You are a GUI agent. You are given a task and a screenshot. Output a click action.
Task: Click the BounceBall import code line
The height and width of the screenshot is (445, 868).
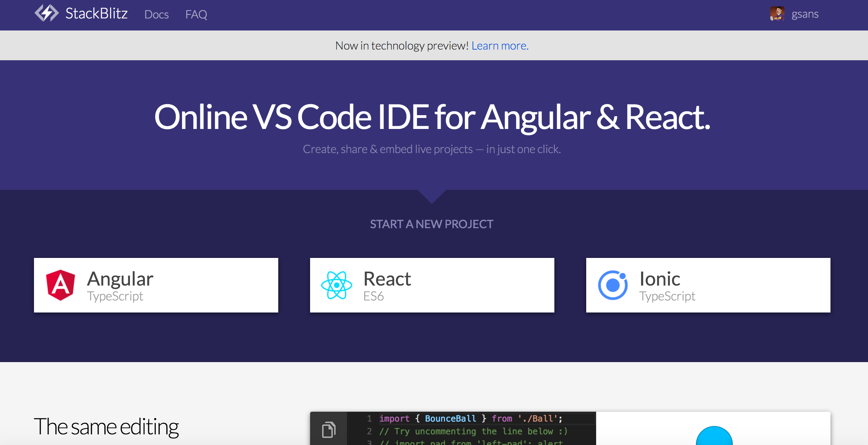click(x=470, y=419)
